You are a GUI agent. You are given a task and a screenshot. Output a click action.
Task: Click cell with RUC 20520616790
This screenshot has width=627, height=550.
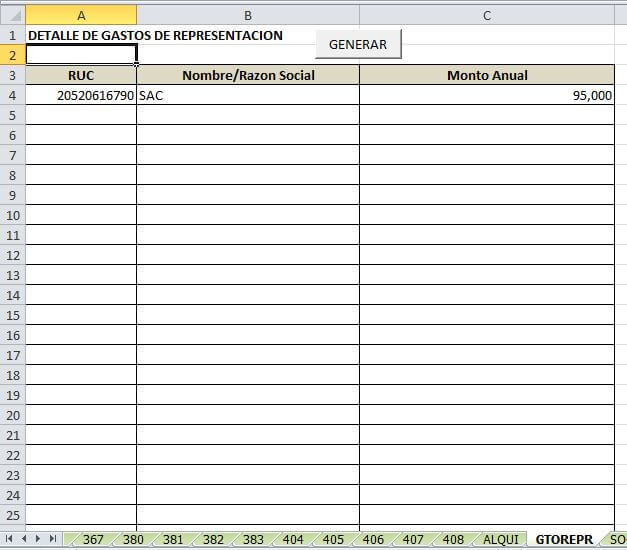(x=81, y=95)
